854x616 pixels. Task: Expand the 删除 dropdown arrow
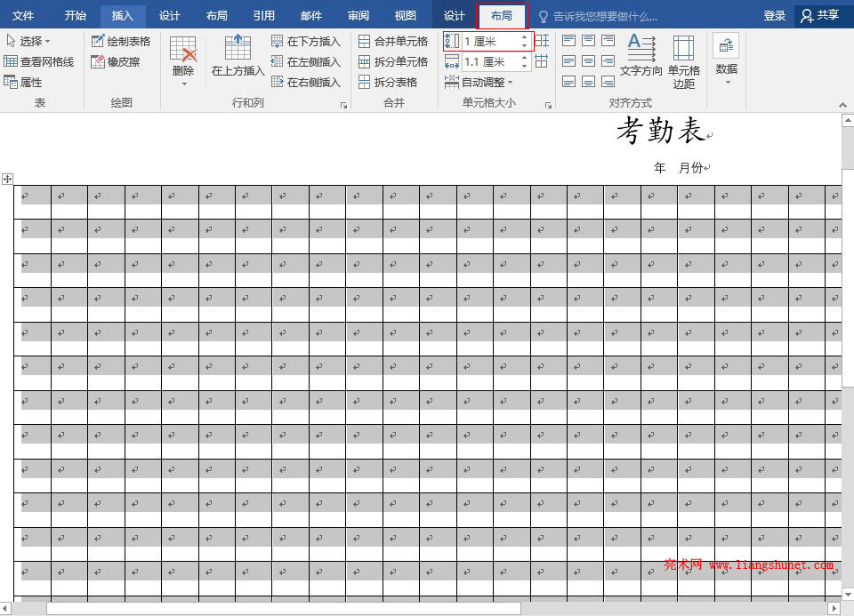pyautogui.click(x=184, y=84)
